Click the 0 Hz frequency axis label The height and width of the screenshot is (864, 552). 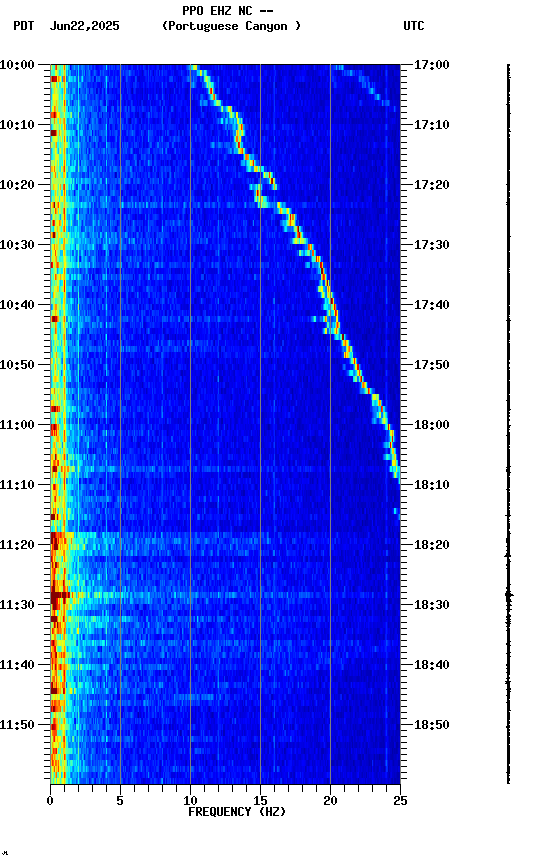(x=50, y=801)
